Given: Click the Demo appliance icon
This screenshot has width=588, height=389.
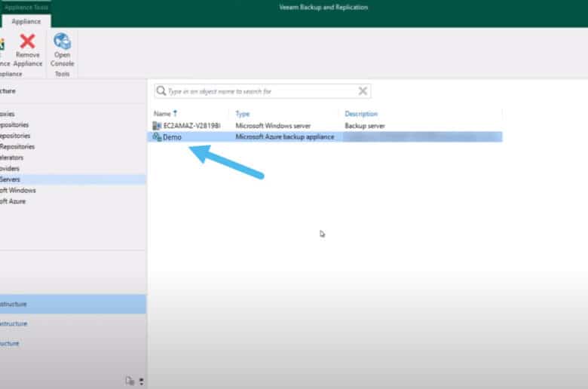Looking at the screenshot, I should [x=157, y=137].
